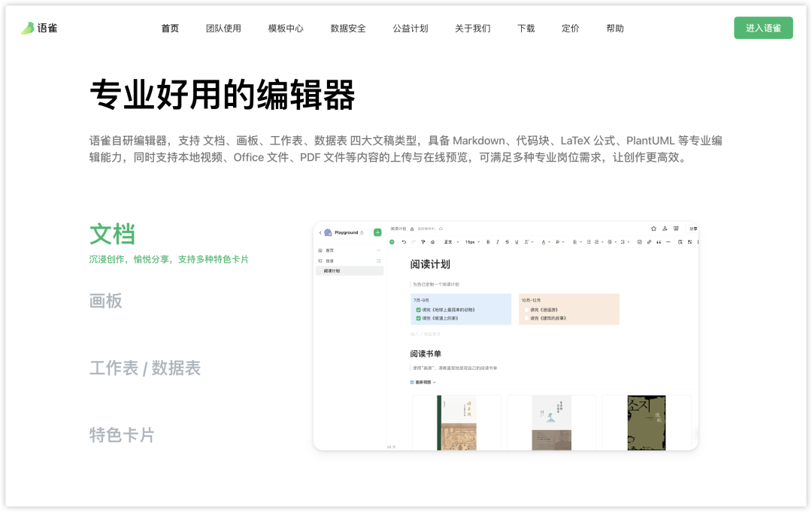Open the numbered list dropdown
Viewport: 812px width, 512px height.
click(x=600, y=242)
